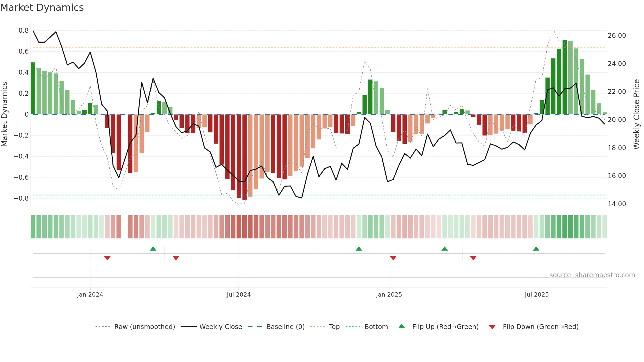Click the 26.00 right axis price label
Viewport: 644px width, 362px height.
[x=617, y=36]
